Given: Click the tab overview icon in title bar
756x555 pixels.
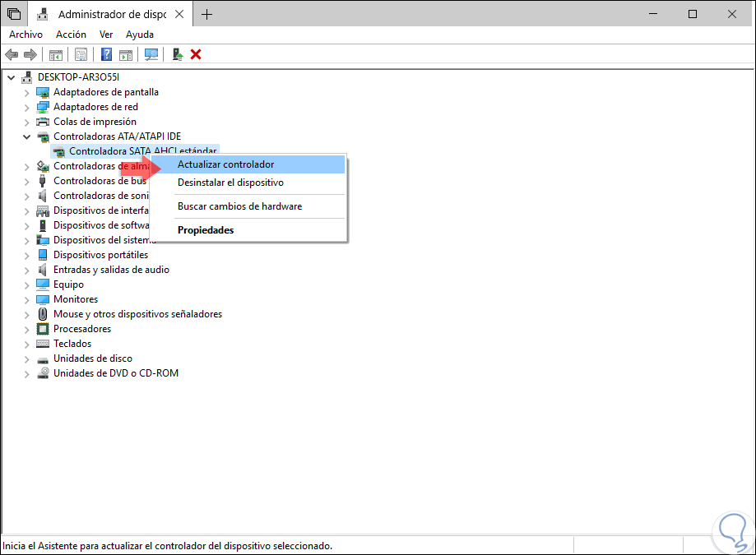Looking at the screenshot, I should 14,14.
